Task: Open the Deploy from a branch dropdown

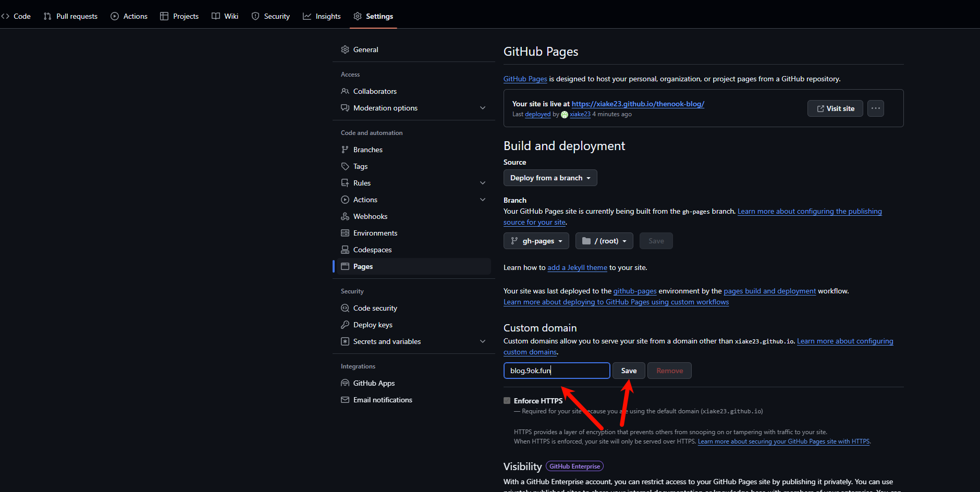Action: [x=550, y=178]
